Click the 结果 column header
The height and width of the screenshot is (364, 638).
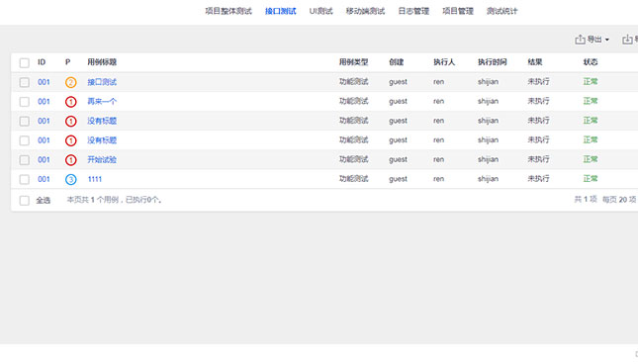535,62
